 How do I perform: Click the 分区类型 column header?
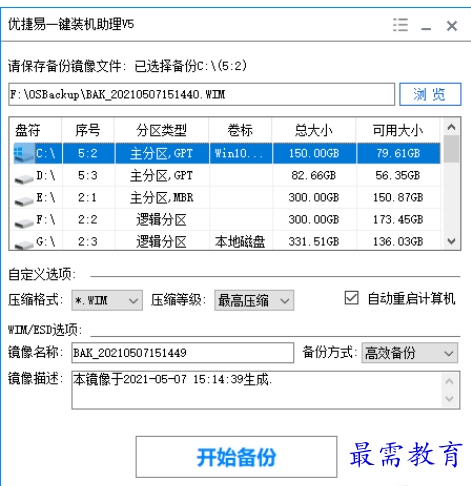pos(162,130)
